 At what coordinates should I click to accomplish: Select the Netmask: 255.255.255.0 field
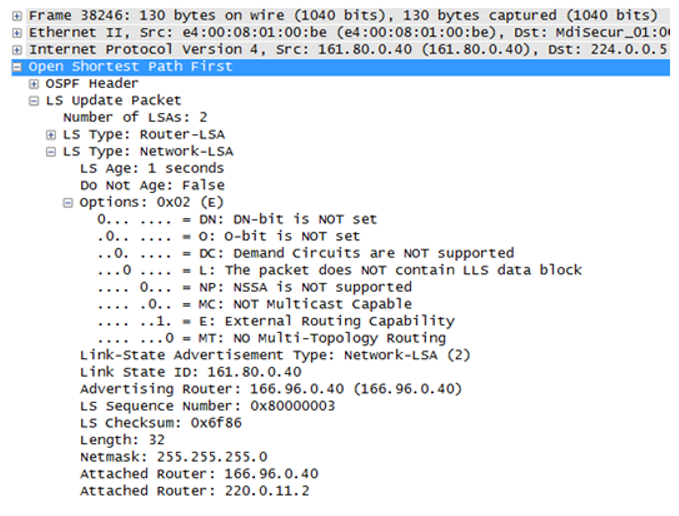tap(174, 457)
